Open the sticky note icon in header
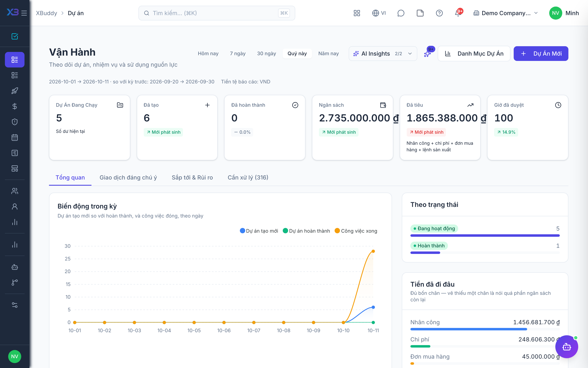588x368 pixels. pyautogui.click(x=420, y=13)
